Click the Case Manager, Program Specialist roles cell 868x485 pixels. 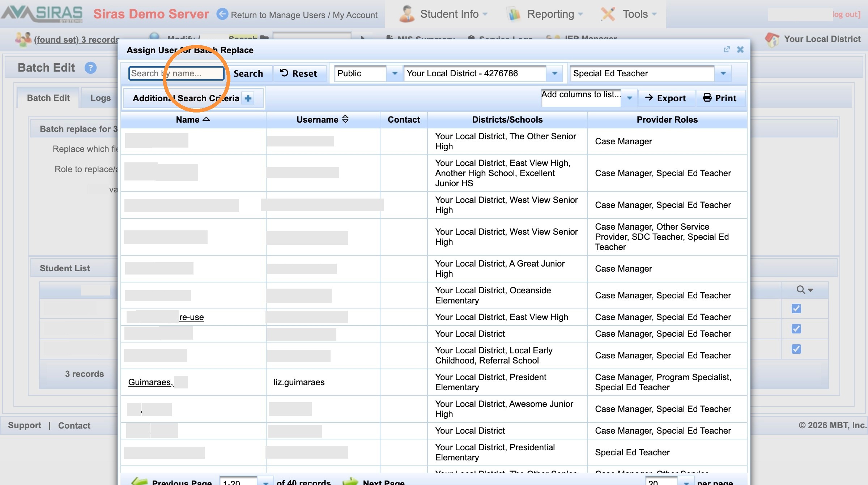pyautogui.click(x=667, y=382)
